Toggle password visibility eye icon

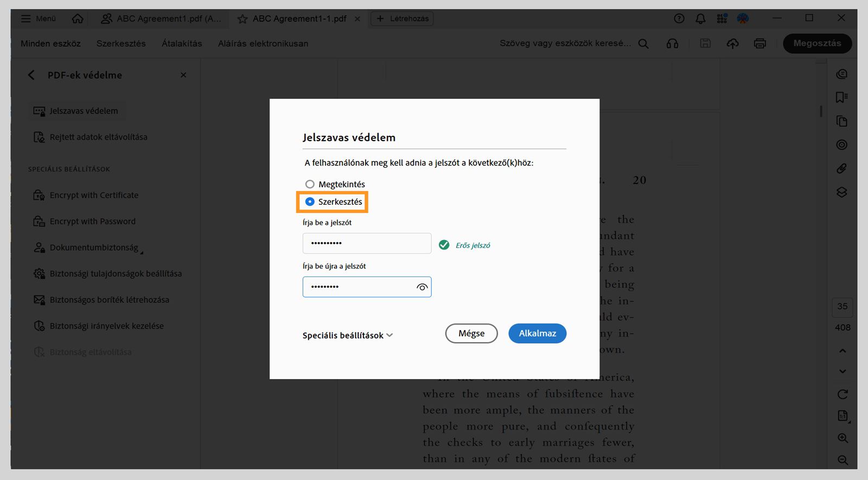tap(422, 287)
